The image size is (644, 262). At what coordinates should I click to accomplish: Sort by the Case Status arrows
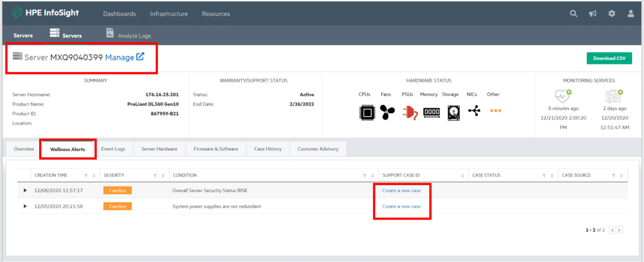coord(553,176)
